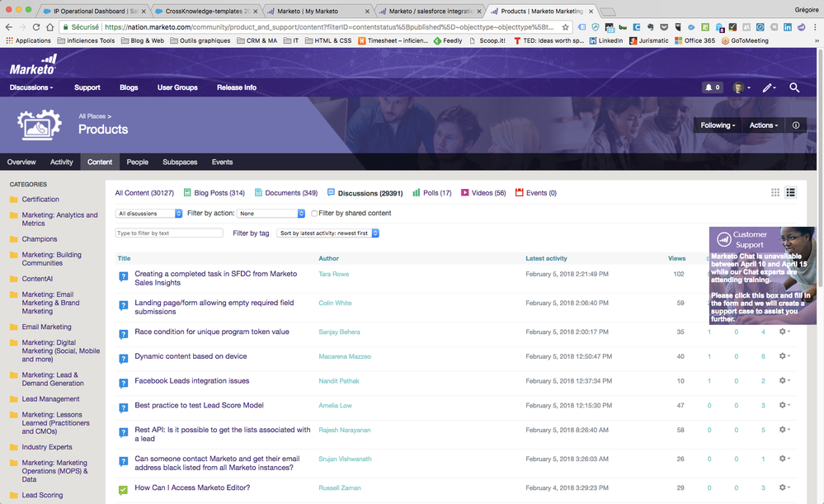Filter content by Documents (349)

pyautogui.click(x=286, y=193)
